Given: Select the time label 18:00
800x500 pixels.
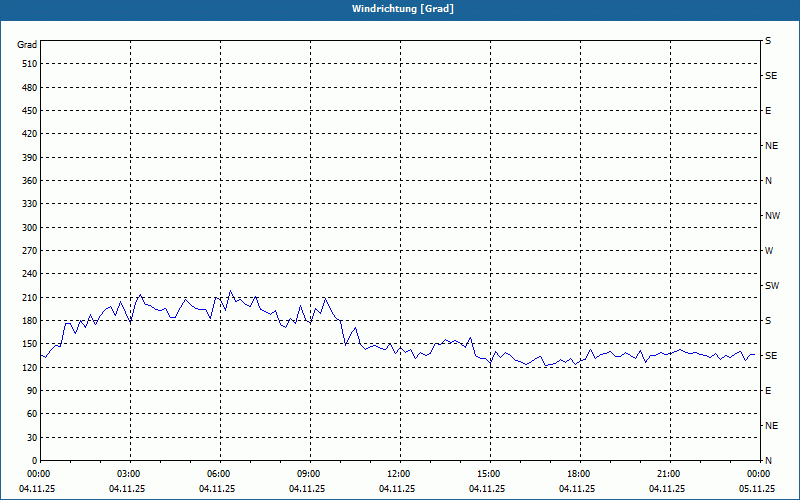Looking at the screenshot, I should point(581,474).
